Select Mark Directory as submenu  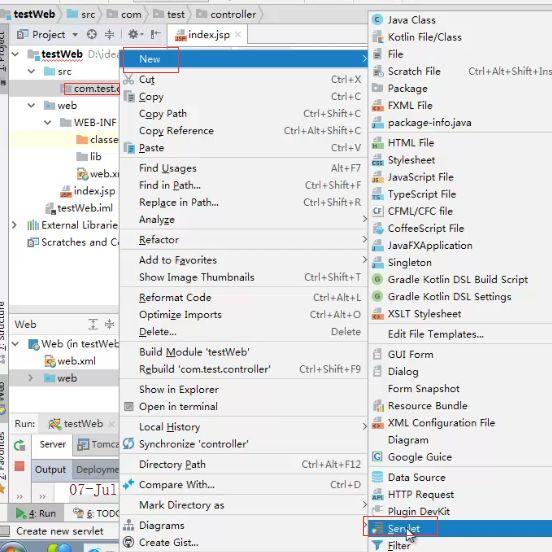pos(244,505)
